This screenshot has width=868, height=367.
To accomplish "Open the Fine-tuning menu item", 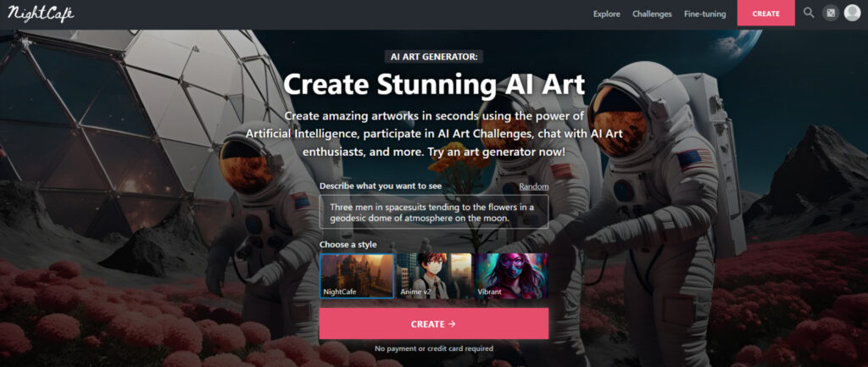I will pos(704,14).
